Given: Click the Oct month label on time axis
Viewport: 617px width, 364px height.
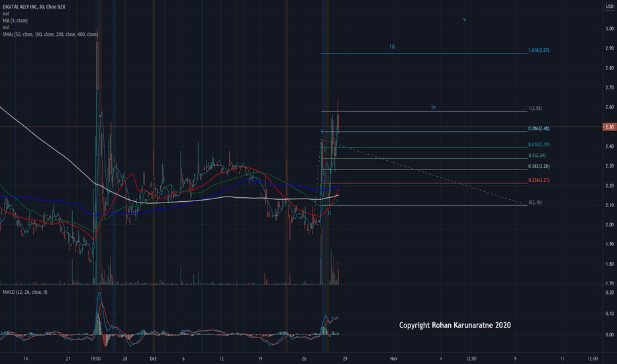Looking at the screenshot, I should [153, 359].
